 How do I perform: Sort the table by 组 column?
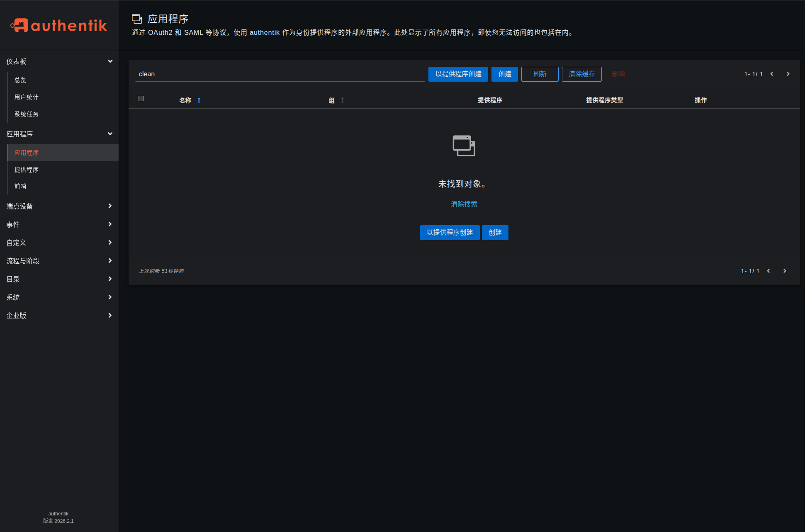331,100
